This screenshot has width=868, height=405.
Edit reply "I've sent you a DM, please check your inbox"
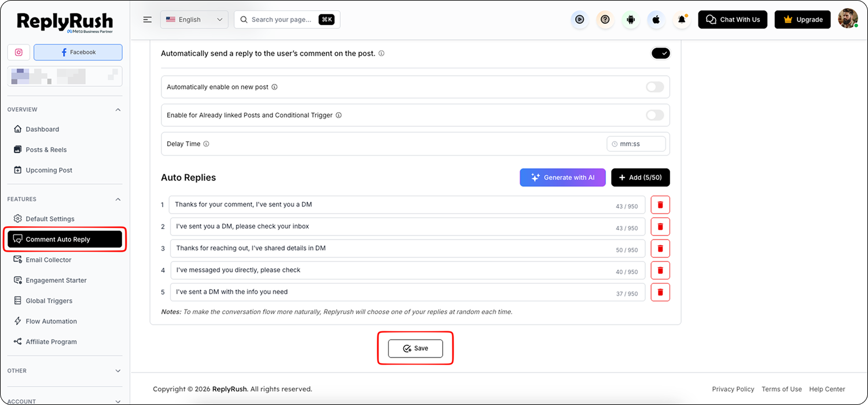click(407, 227)
